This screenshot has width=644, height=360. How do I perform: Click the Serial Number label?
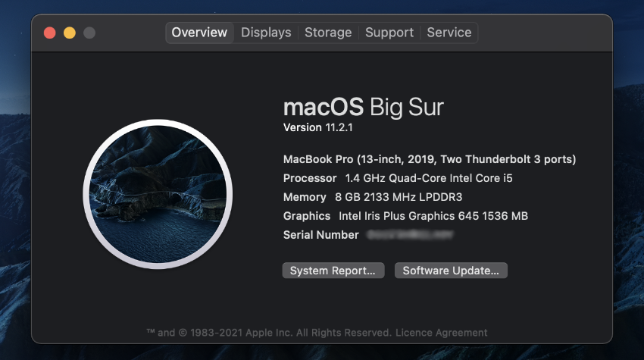[320, 235]
